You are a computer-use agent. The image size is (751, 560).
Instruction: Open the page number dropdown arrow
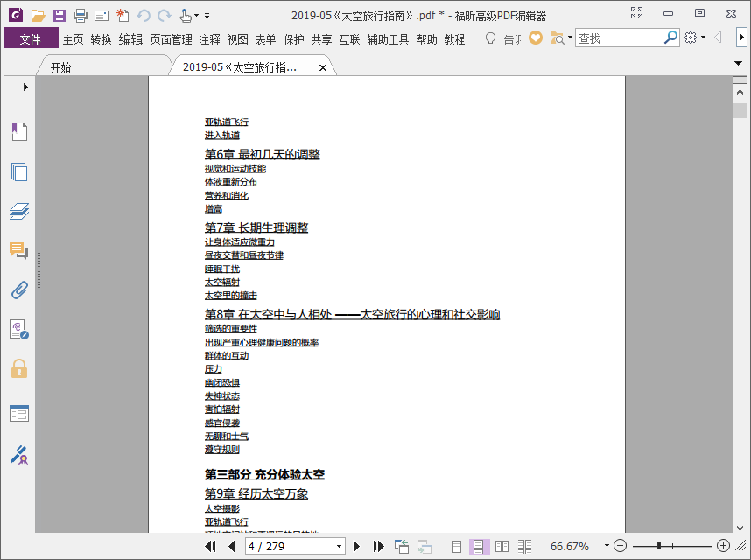339,546
